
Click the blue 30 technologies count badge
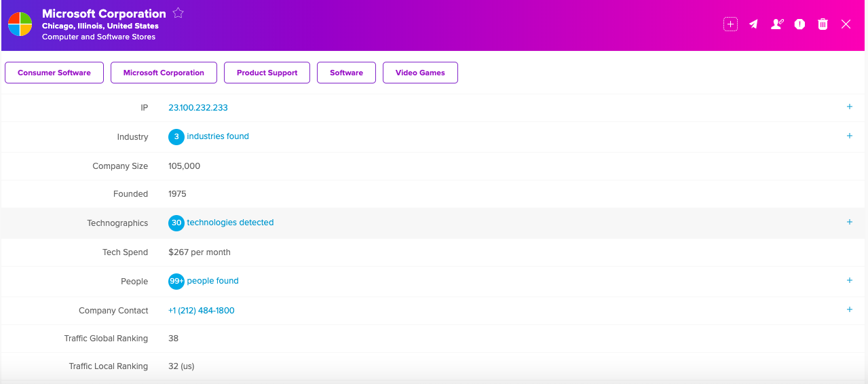[176, 223]
